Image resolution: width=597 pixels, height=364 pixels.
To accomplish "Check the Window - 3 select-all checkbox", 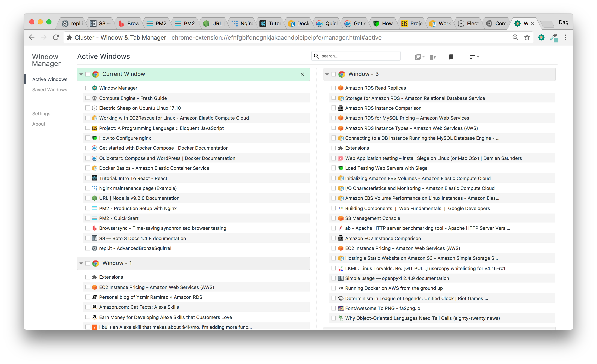I will (x=334, y=74).
